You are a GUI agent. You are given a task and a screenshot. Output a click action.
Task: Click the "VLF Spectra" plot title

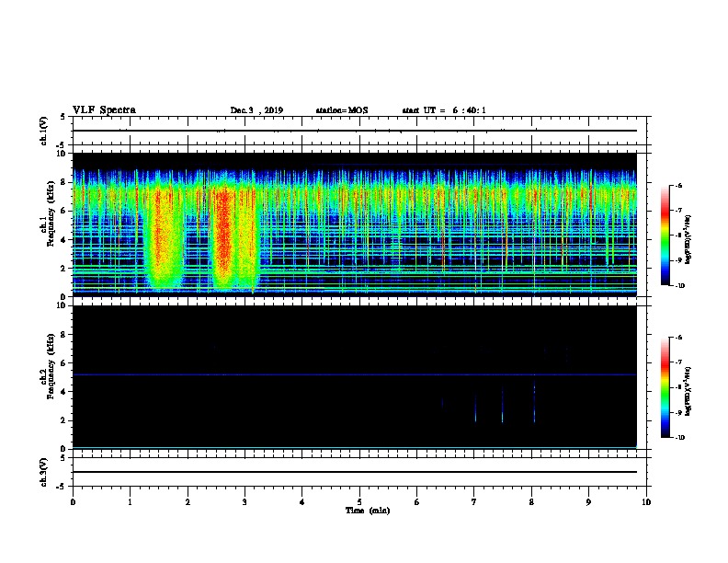[x=104, y=110]
